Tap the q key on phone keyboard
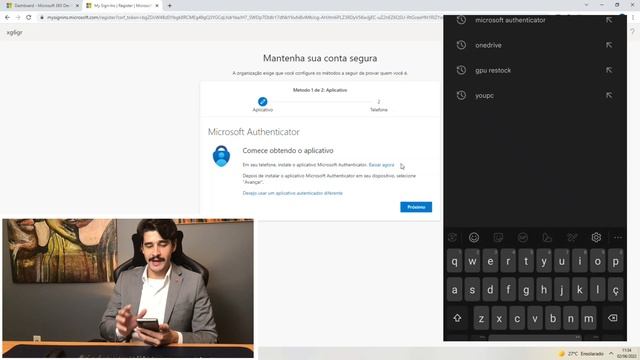This screenshot has height=360, width=640. 454,261
